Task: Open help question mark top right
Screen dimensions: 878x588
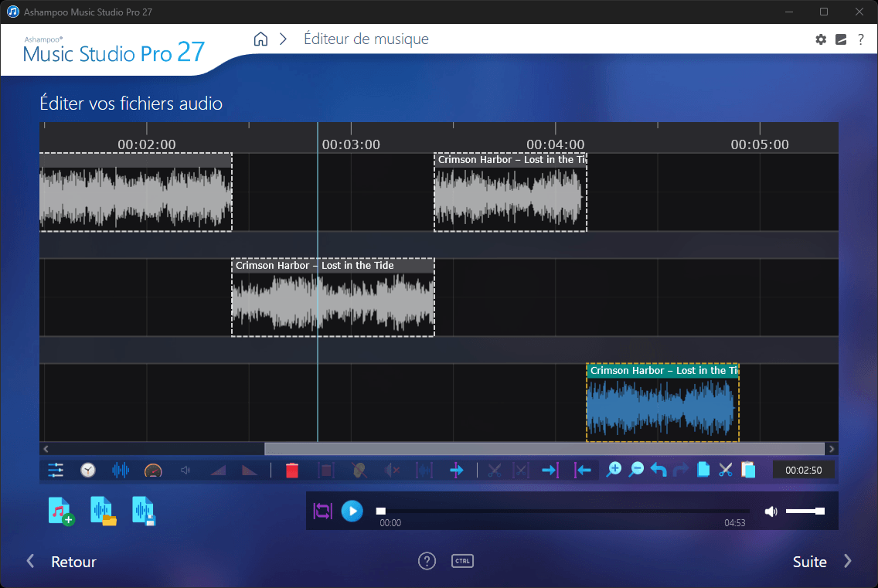Action: click(x=861, y=39)
